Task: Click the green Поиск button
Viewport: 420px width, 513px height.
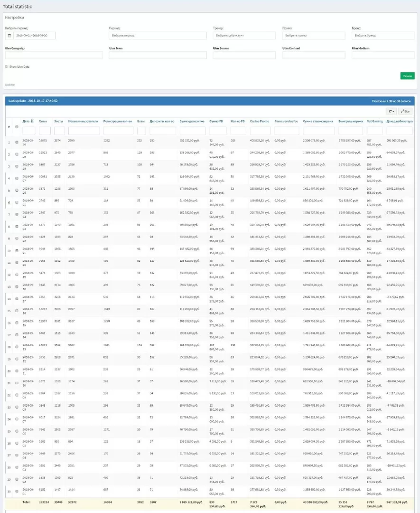Action: tap(407, 76)
